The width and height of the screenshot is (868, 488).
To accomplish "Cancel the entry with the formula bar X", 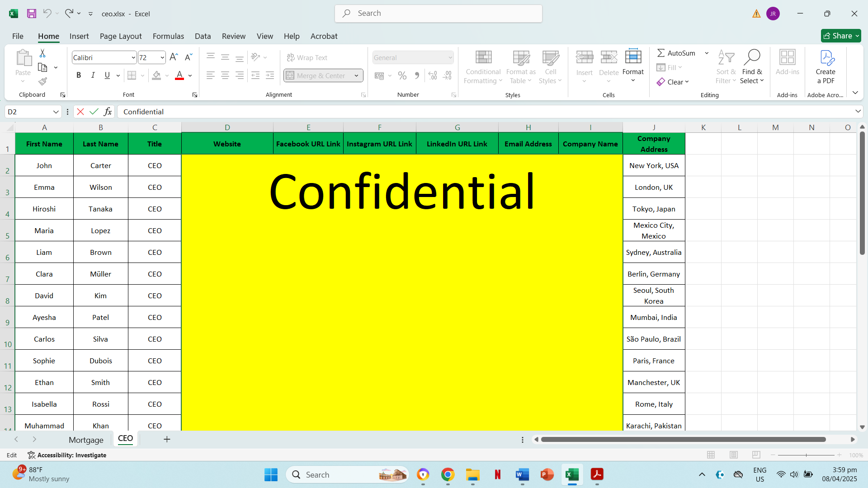I will click(x=80, y=112).
